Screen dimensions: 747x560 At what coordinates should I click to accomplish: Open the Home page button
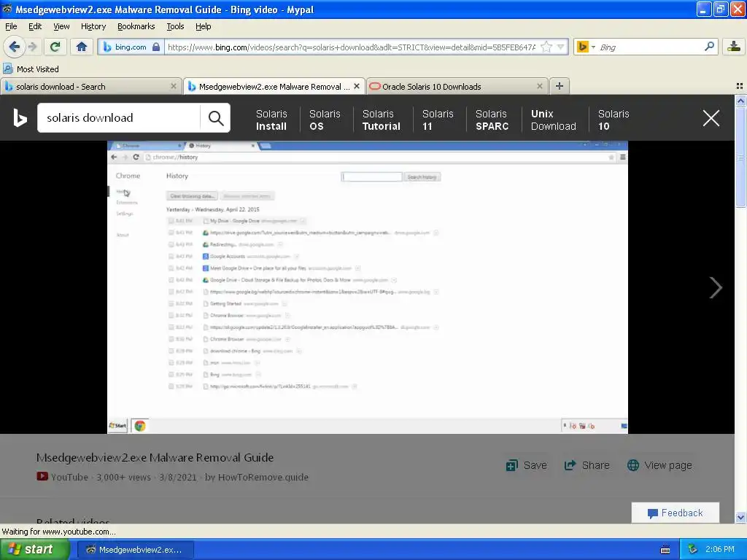click(x=82, y=47)
